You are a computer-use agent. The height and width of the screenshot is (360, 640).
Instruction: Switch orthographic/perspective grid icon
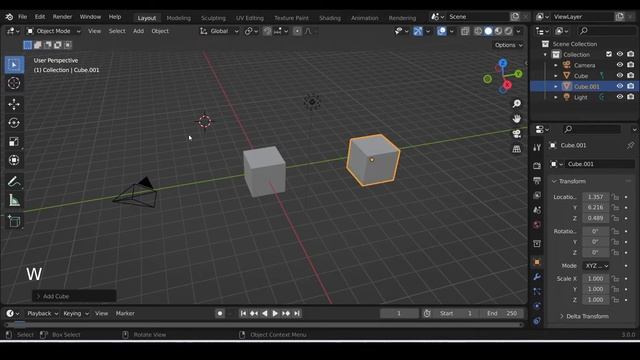pyautogui.click(x=517, y=149)
